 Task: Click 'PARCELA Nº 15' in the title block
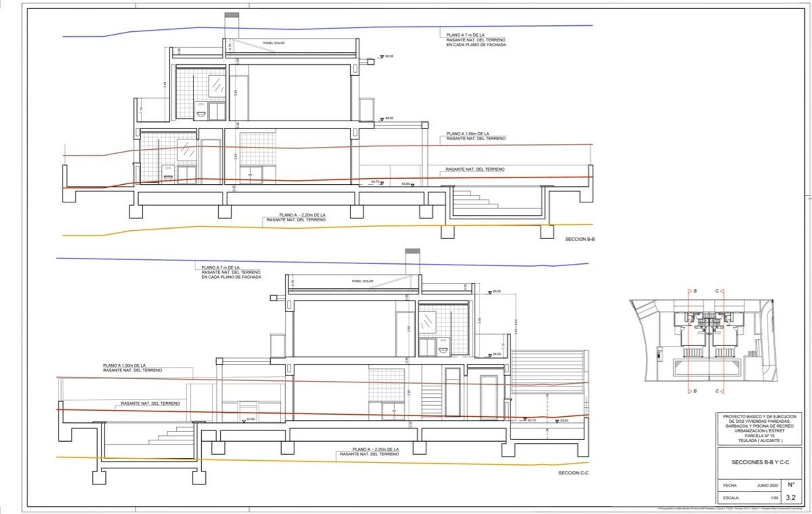click(760, 436)
